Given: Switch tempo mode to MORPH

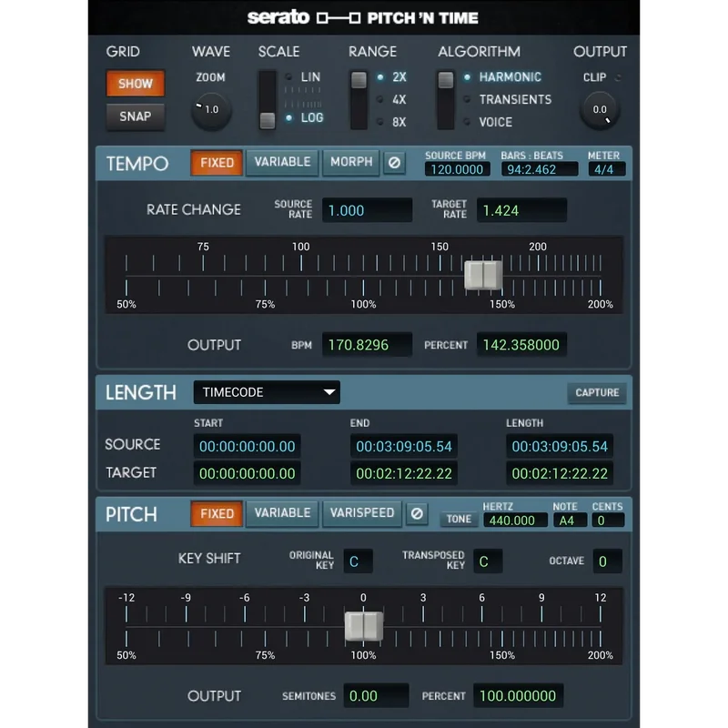Looking at the screenshot, I should click(x=351, y=162).
